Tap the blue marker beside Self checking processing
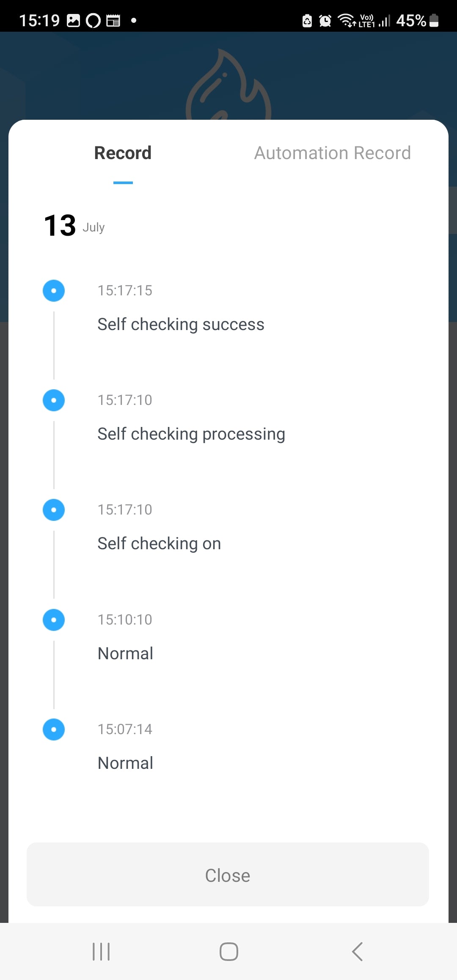 (x=54, y=400)
